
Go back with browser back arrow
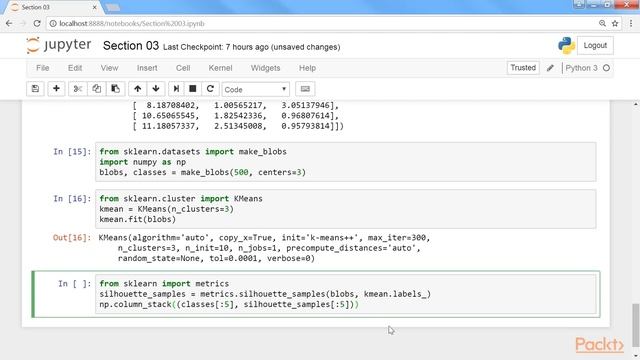click(x=9, y=24)
